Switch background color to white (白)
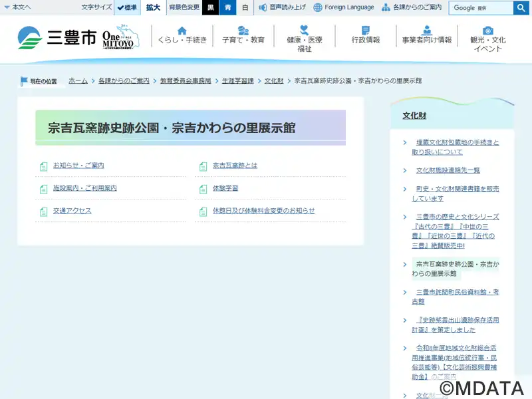Screen dimensions: 532x399 pyautogui.click(x=245, y=8)
